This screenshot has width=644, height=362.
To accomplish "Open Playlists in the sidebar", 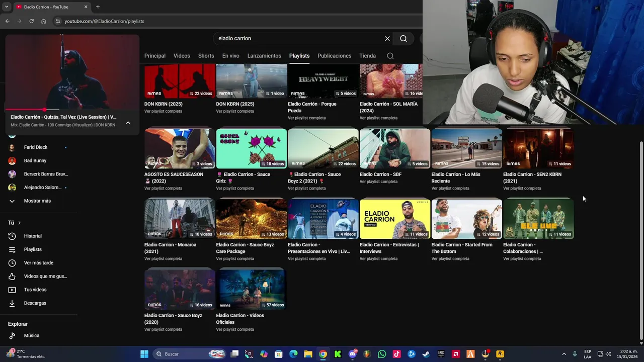I will 33,249.
